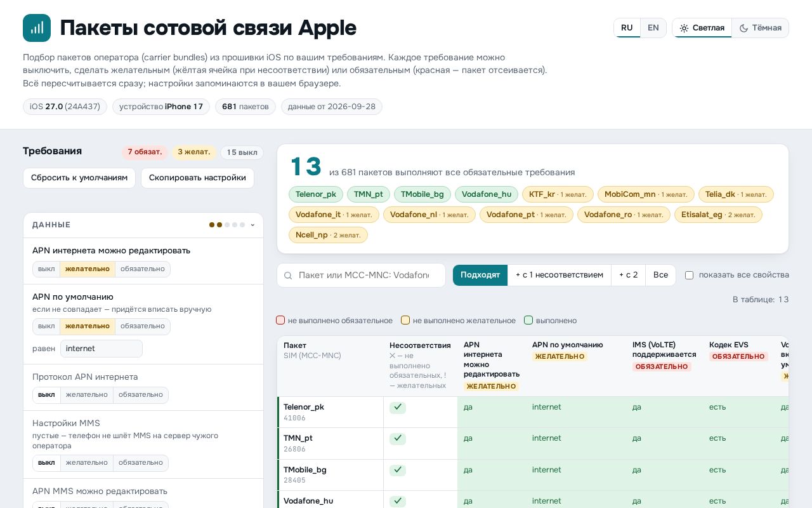
Task: Click the magnifier icon in search box
Action: click(x=288, y=276)
